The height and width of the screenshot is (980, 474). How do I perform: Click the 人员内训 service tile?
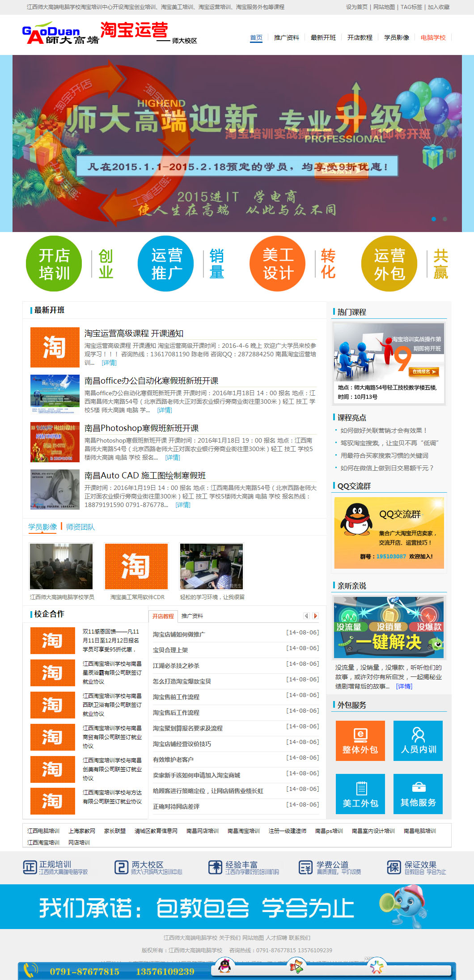click(418, 741)
